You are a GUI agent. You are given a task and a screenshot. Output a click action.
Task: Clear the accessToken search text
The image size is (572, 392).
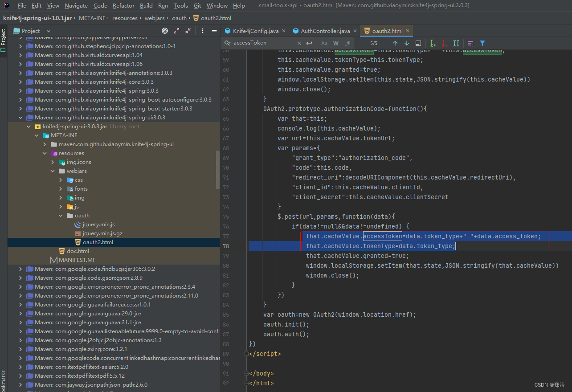pyautogui.click(x=299, y=43)
